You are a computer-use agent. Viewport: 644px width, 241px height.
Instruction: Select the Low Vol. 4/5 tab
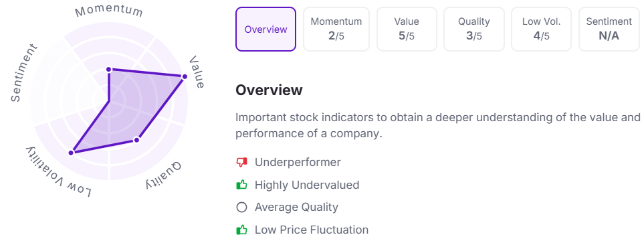point(541,29)
